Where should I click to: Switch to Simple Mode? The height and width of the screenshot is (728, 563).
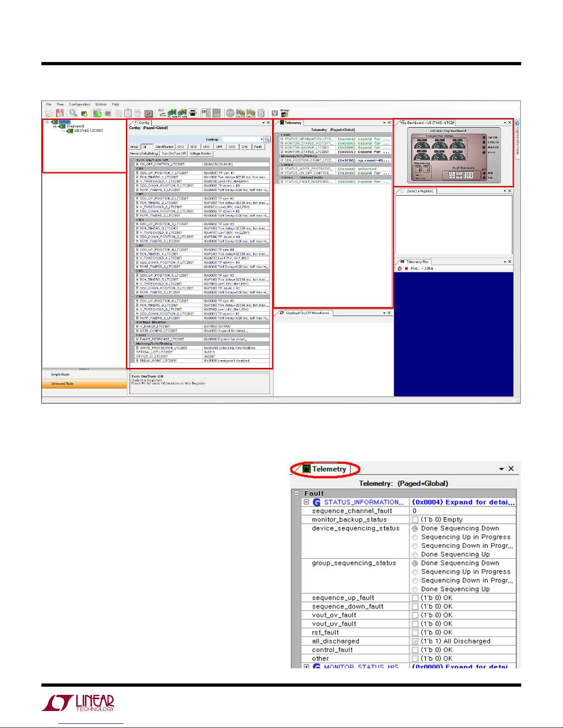(84, 375)
